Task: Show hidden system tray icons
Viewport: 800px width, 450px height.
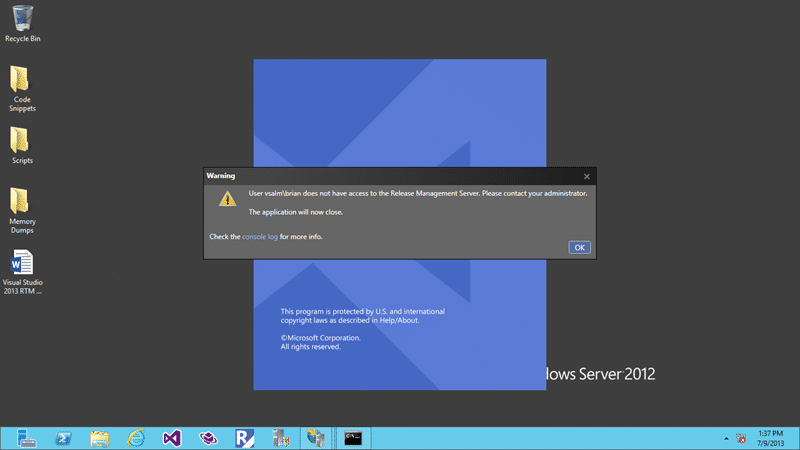Action: [x=726, y=439]
